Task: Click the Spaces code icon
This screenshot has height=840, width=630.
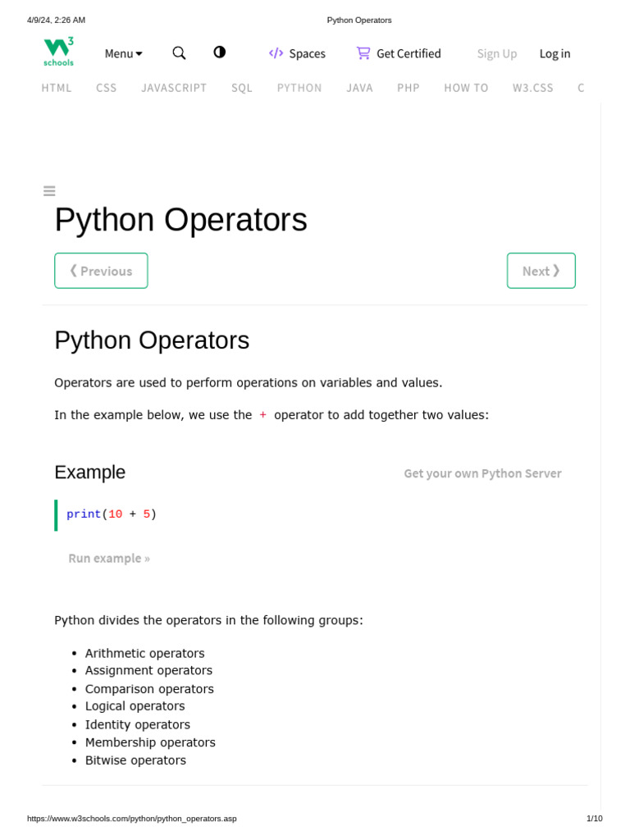Action: point(276,53)
